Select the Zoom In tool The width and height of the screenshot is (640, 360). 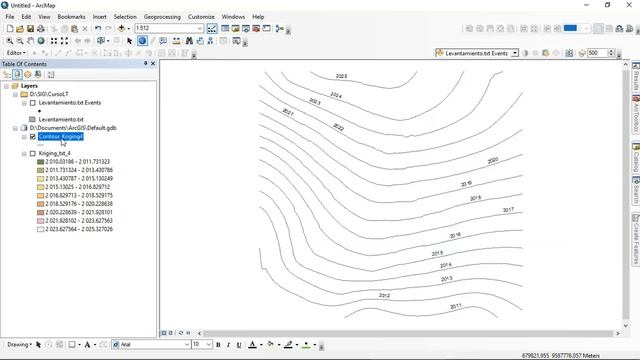[9, 41]
